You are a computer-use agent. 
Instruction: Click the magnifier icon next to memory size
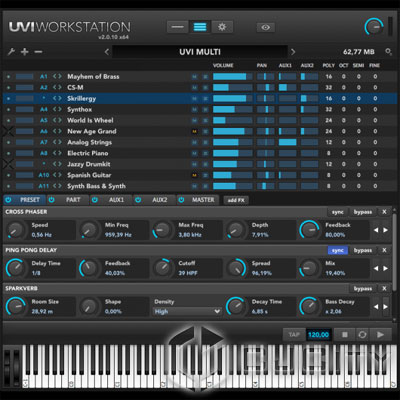point(388,52)
